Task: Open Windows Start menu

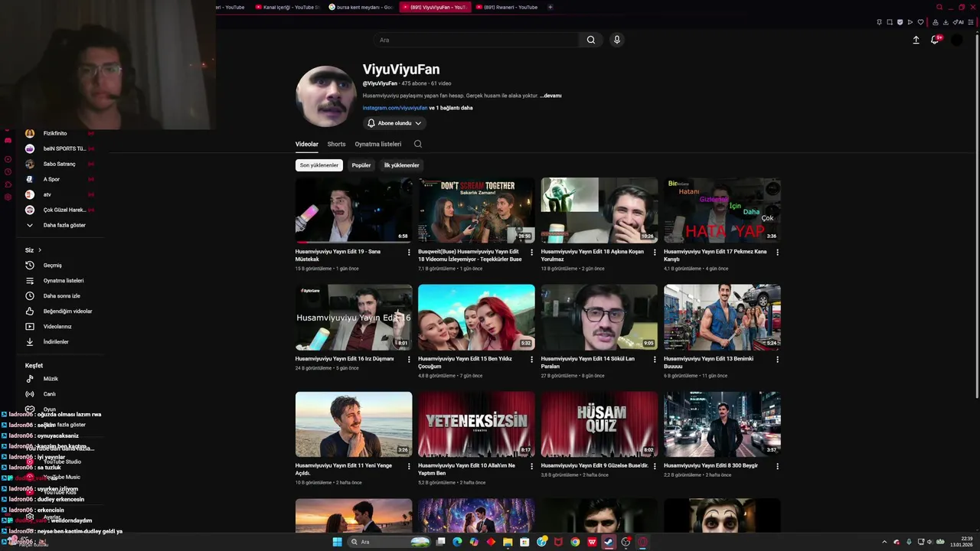Action: pos(338,542)
